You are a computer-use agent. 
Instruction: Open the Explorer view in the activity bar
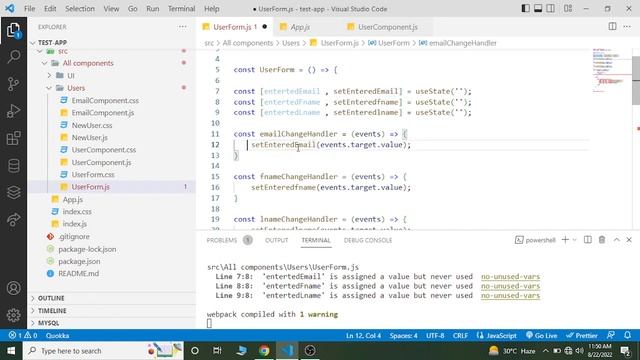(13, 30)
